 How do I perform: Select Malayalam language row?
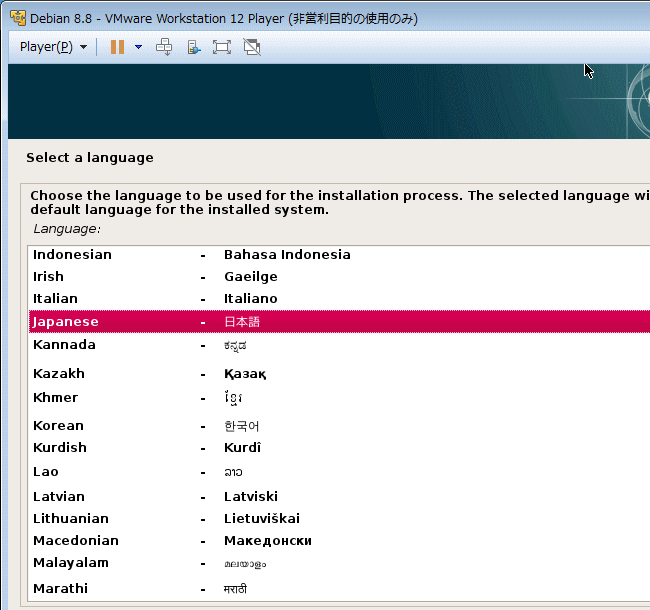[339, 563]
